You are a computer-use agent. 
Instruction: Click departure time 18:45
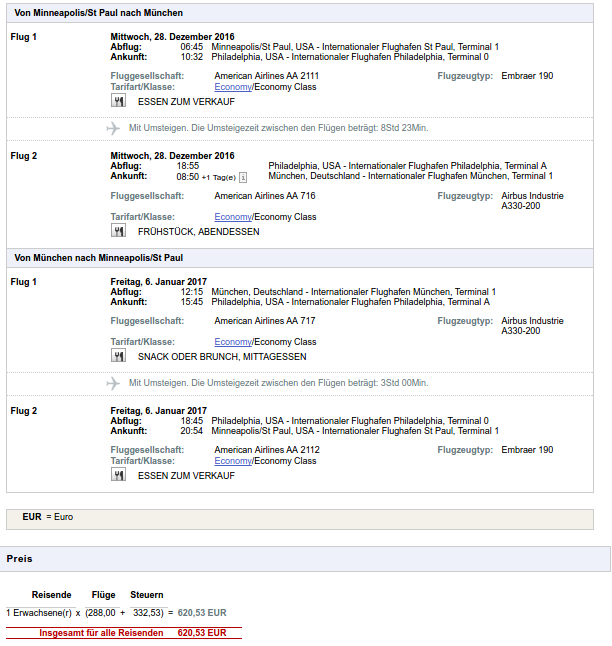[192, 421]
